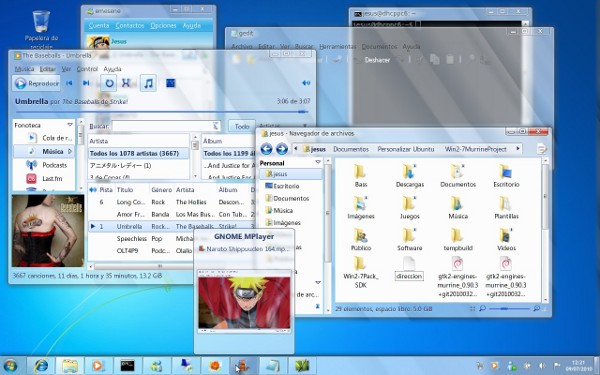Select 'Todos los 1078 artistas (3667)' row
Screen dimensions: 600x375
139,153
